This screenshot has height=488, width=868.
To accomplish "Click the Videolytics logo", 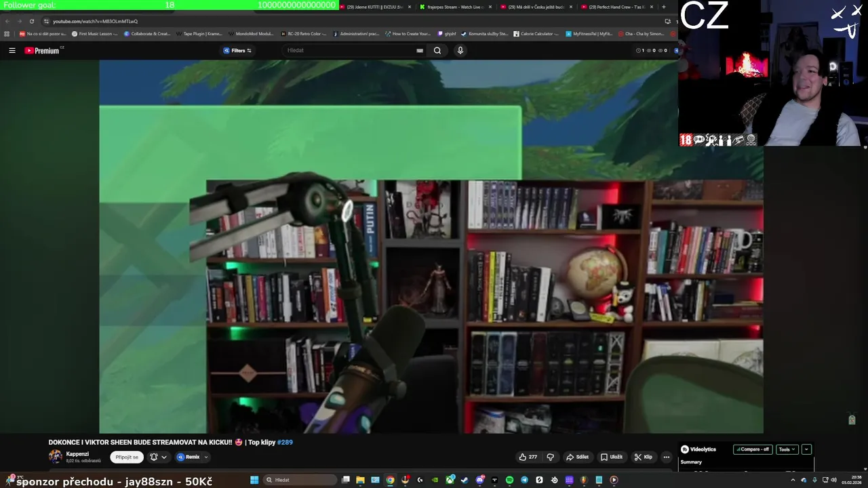I will [x=698, y=449].
